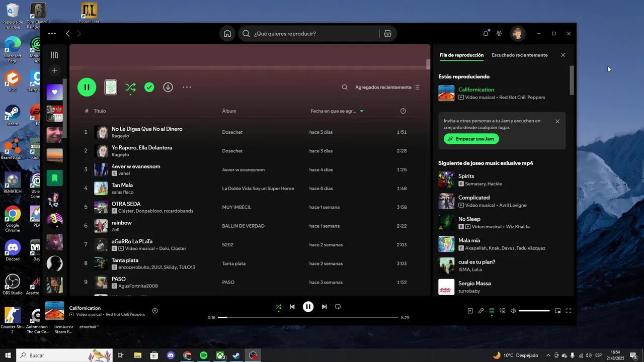The image size is (644, 362).
Task: Toggle the queue button in player bar
Action: click(492, 311)
